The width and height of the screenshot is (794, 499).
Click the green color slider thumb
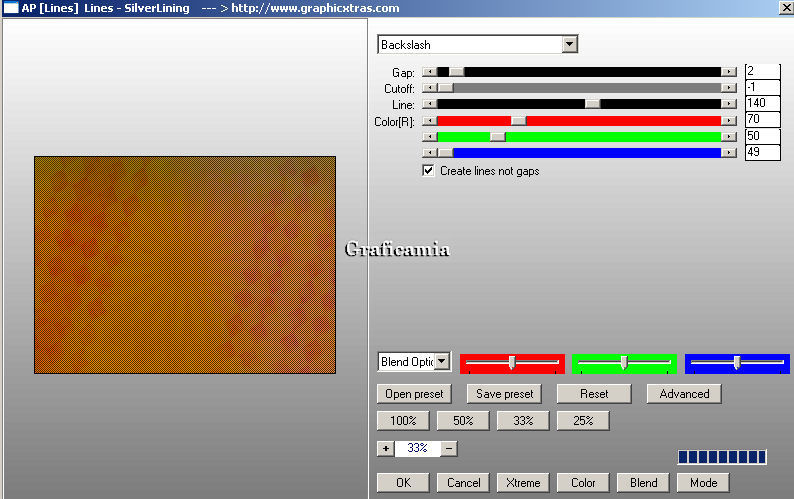click(x=498, y=137)
